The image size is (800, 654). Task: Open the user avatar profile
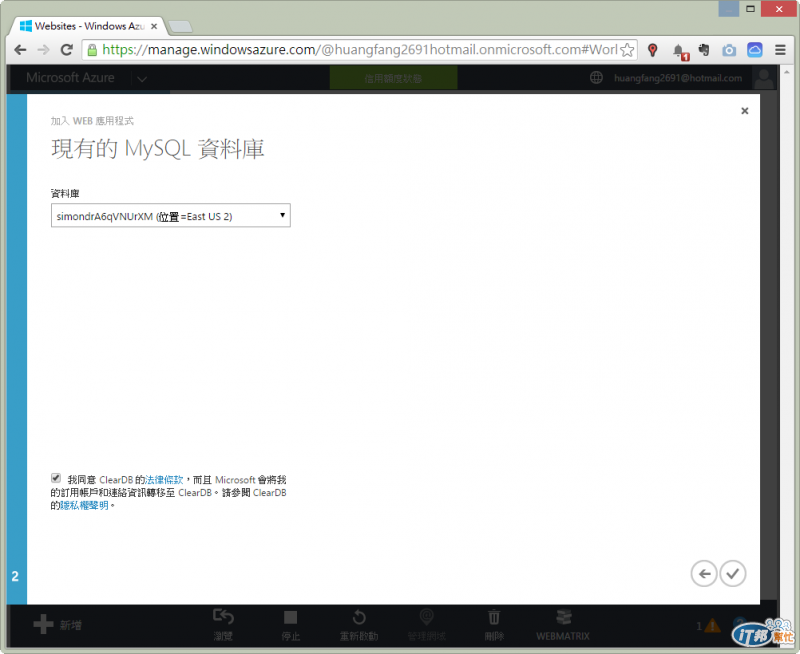764,78
